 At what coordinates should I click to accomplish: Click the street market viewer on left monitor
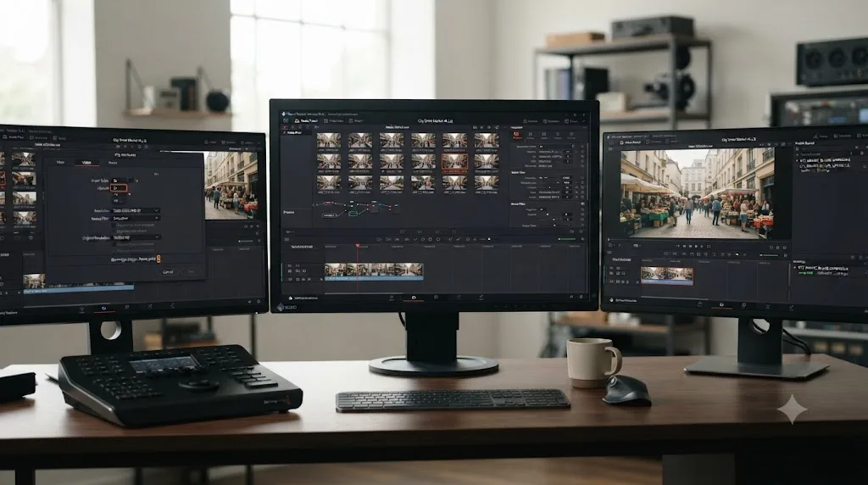tap(231, 185)
